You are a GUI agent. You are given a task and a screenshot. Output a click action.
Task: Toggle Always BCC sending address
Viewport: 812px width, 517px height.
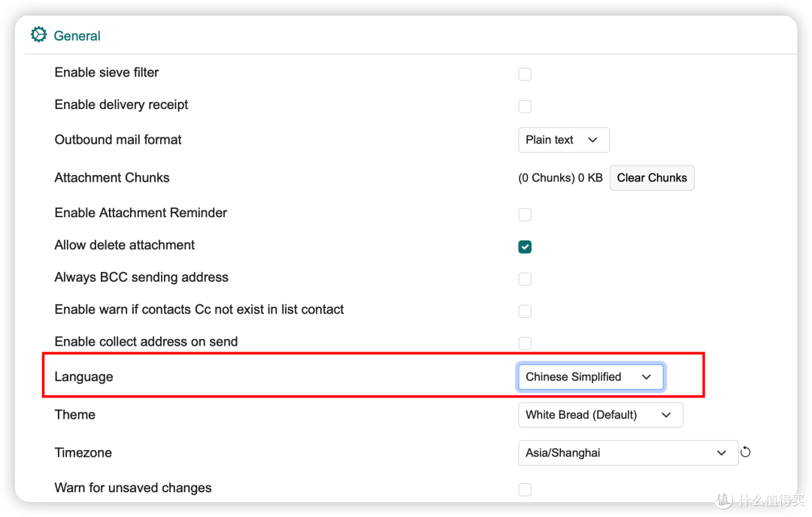(x=525, y=279)
